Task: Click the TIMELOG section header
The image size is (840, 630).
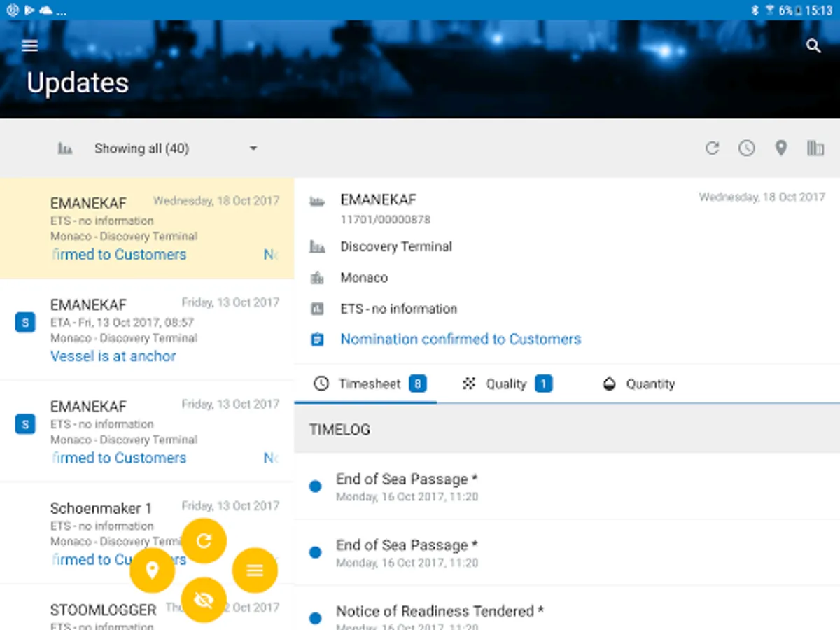Action: (x=567, y=430)
